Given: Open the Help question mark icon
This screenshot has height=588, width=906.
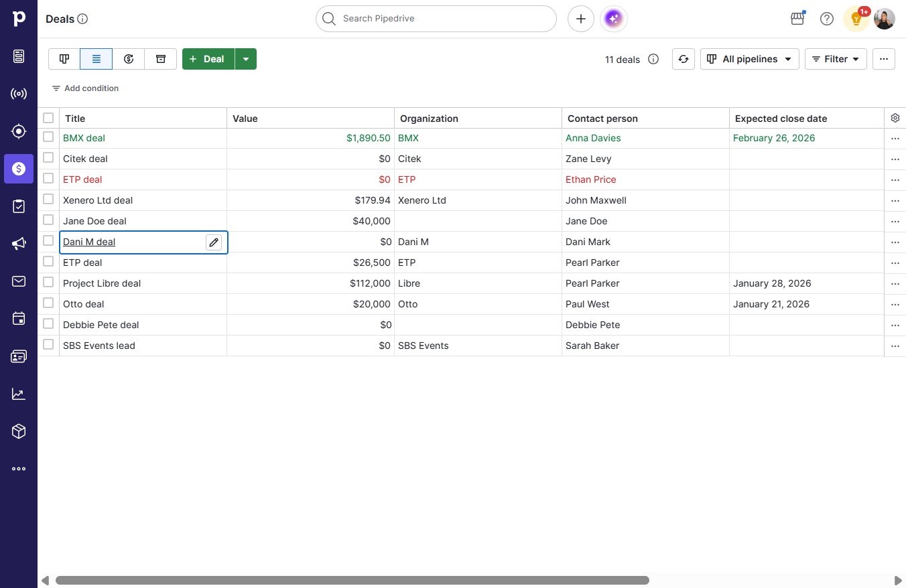Looking at the screenshot, I should (827, 19).
